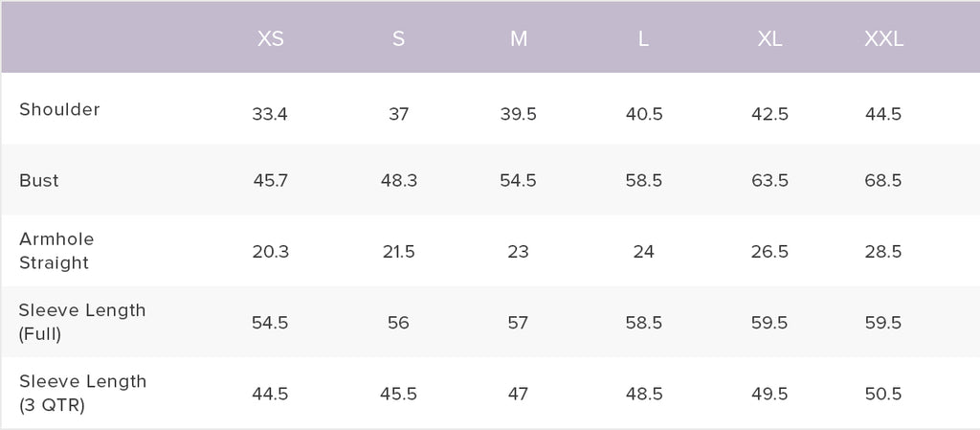
Task: Select the S size column header
Action: coord(398,39)
